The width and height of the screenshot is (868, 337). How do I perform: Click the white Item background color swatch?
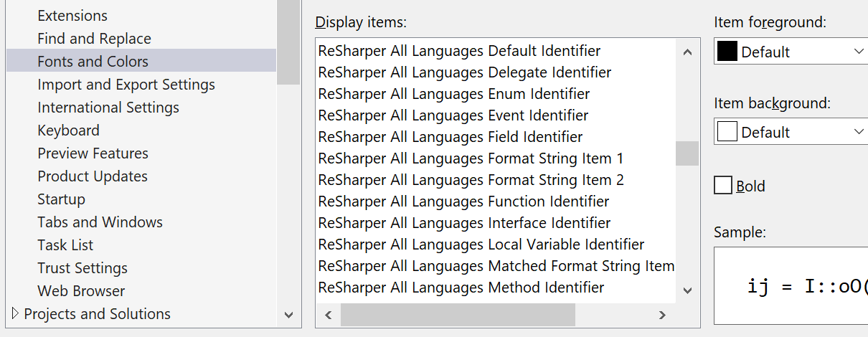pyautogui.click(x=727, y=132)
